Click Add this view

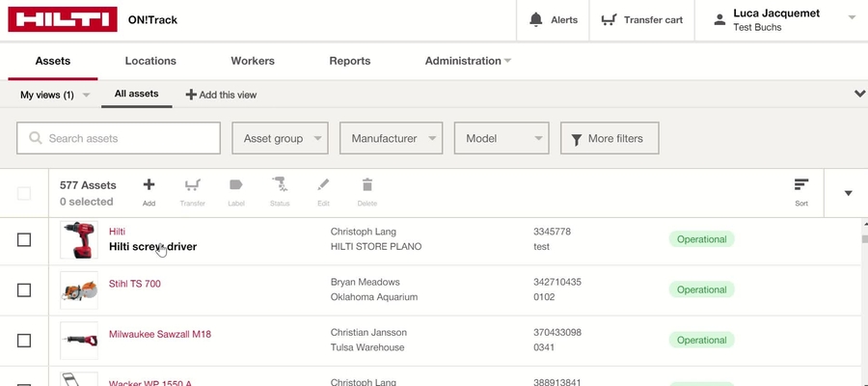point(222,95)
